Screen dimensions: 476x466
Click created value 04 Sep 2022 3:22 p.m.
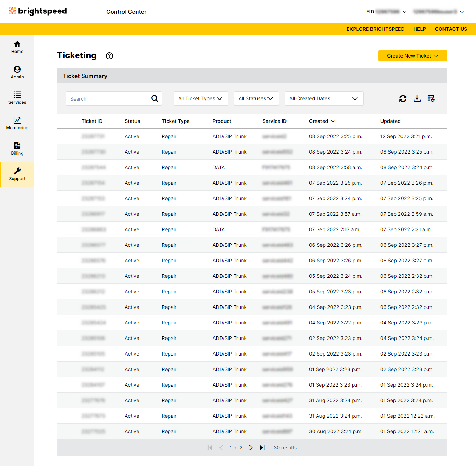[x=336, y=323]
